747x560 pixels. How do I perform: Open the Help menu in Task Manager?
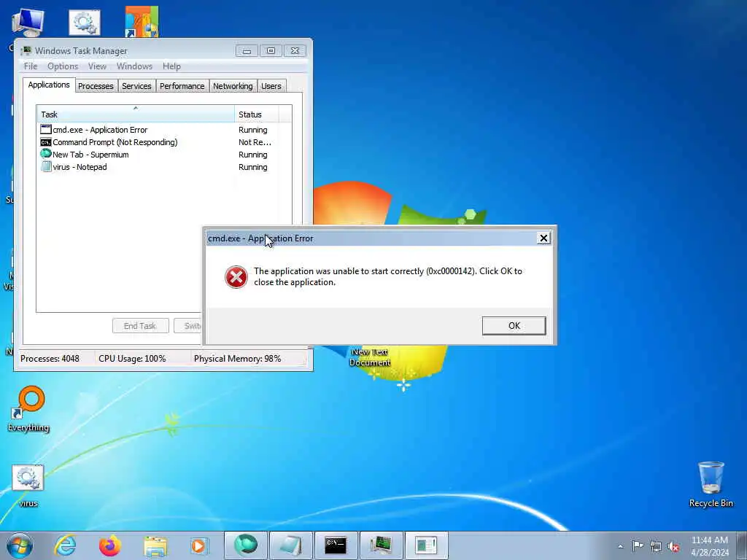pyautogui.click(x=171, y=66)
